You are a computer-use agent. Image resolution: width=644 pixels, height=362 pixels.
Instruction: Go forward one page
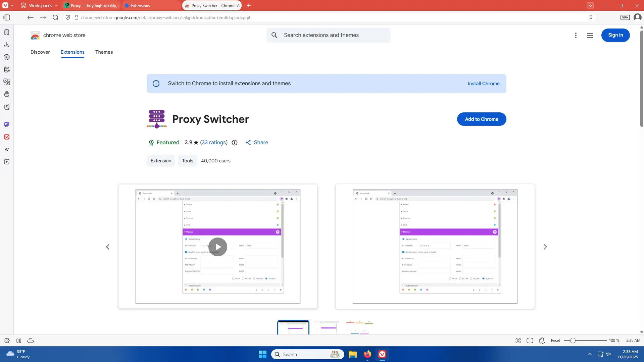(43, 17)
